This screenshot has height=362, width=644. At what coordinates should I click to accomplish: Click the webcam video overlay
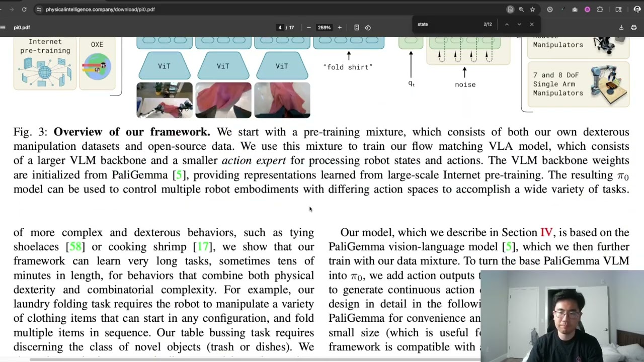pos(562,316)
